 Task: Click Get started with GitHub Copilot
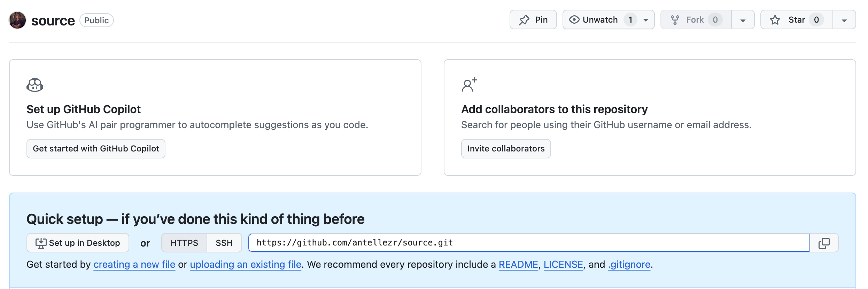tap(96, 149)
